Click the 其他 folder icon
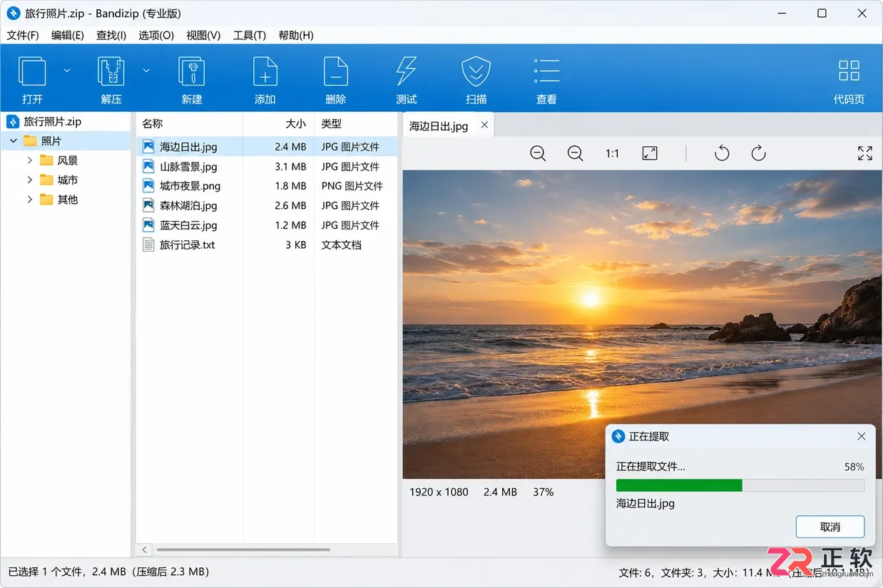883x588 pixels. click(47, 200)
